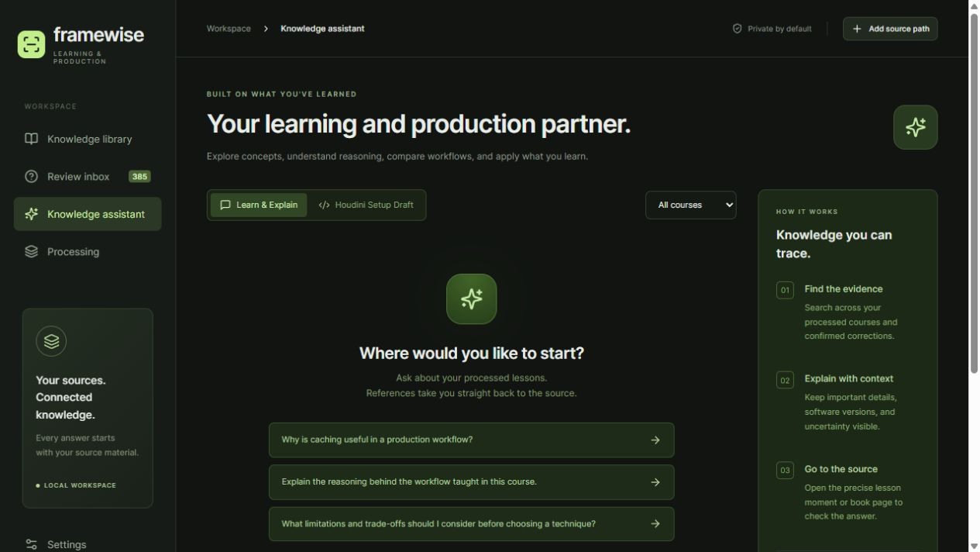Click the Go to the source step title
The height and width of the screenshot is (552, 980).
[x=841, y=469]
